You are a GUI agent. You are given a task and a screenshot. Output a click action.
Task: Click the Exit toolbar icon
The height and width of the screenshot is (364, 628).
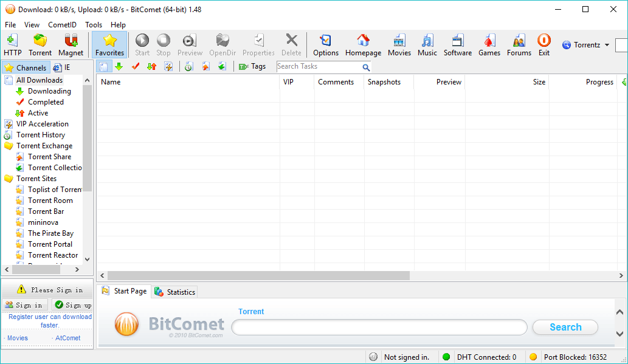pyautogui.click(x=543, y=44)
